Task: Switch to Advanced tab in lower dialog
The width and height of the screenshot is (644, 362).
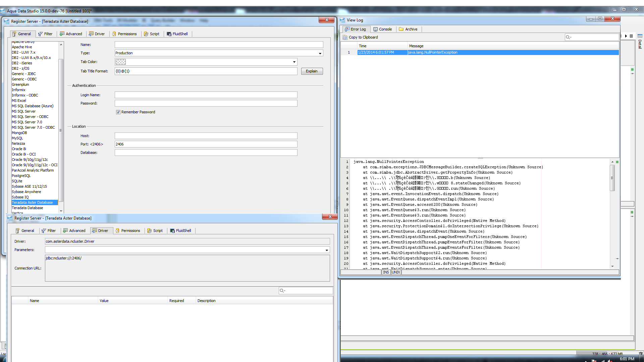Action: [74, 231]
